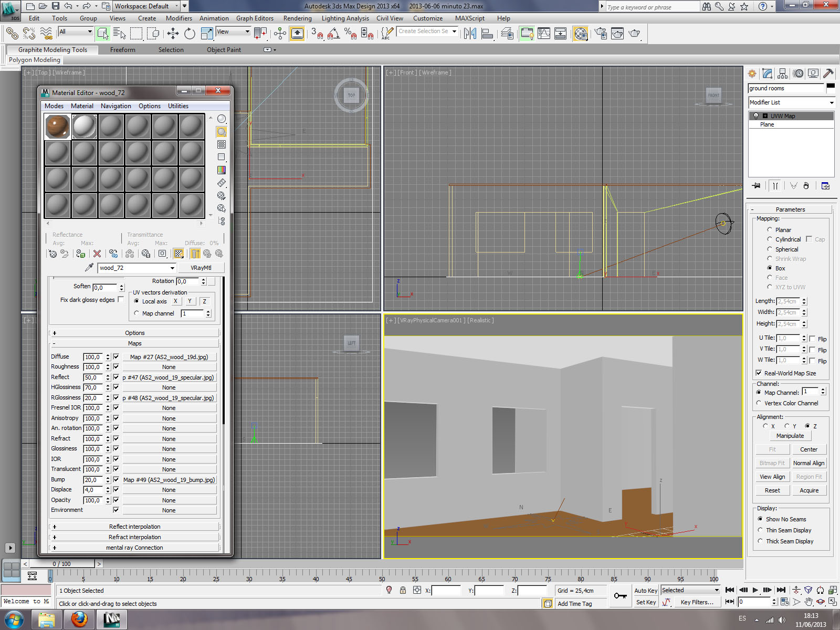Select the wood material sample sphere
This screenshot has height=630, width=840.
coord(58,127)
